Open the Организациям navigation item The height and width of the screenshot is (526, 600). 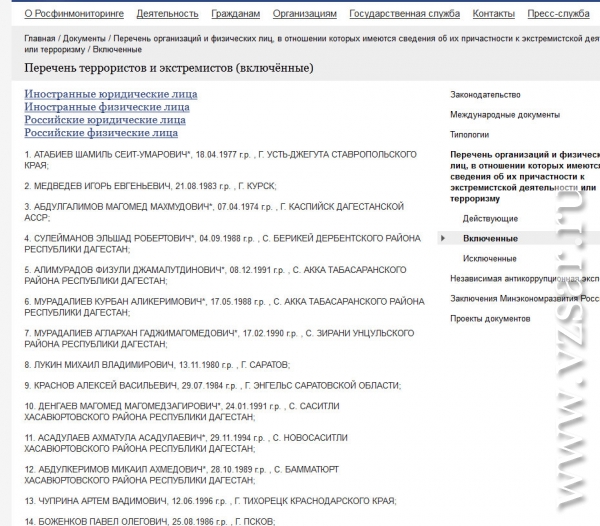click(x=305, y=14)
